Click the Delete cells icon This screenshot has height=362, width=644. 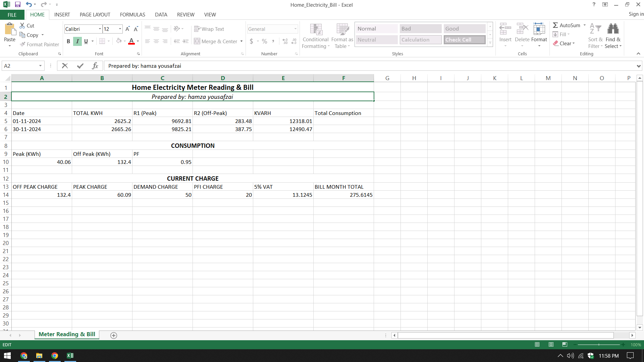pos(522,29)
